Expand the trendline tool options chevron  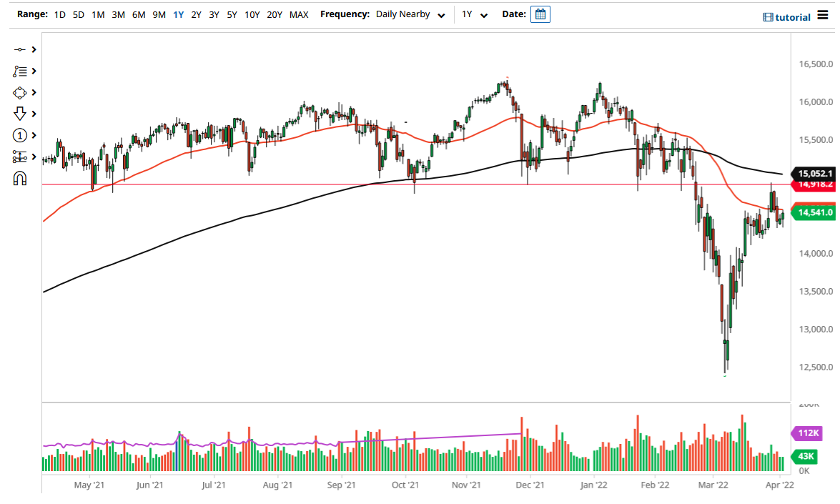point(33,49)
